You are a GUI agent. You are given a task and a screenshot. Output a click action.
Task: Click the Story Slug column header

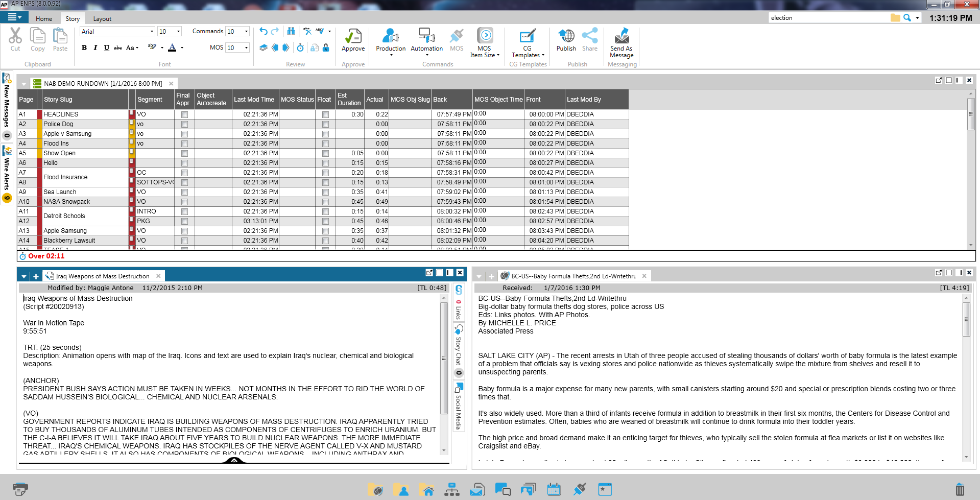[x=85, y=100]
